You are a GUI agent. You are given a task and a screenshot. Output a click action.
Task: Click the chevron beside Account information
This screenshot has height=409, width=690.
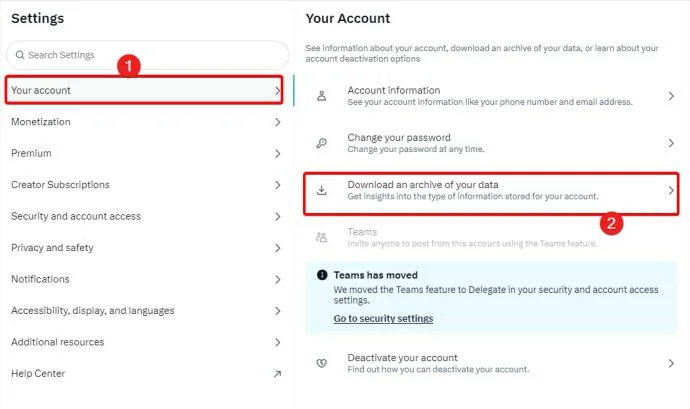pos(671,96)
